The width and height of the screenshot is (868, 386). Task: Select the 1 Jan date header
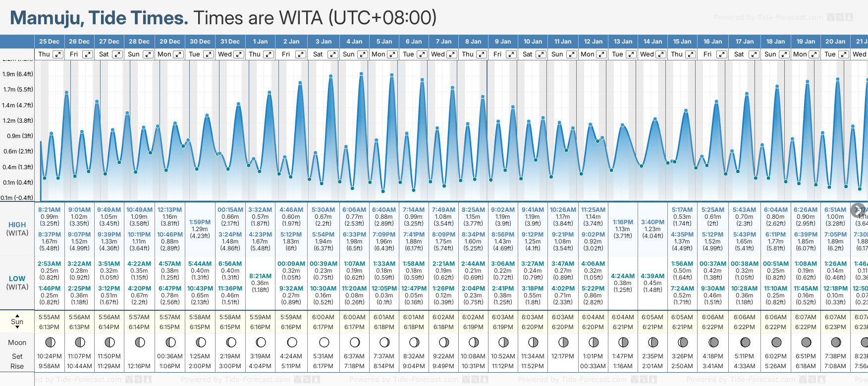pos(260,42)
